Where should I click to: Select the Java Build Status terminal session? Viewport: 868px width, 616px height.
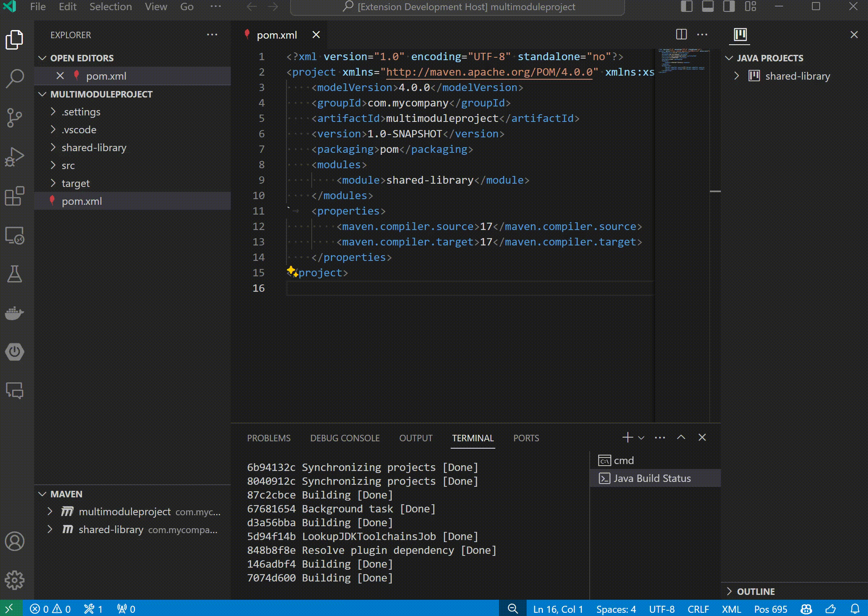tap(652, 478)
